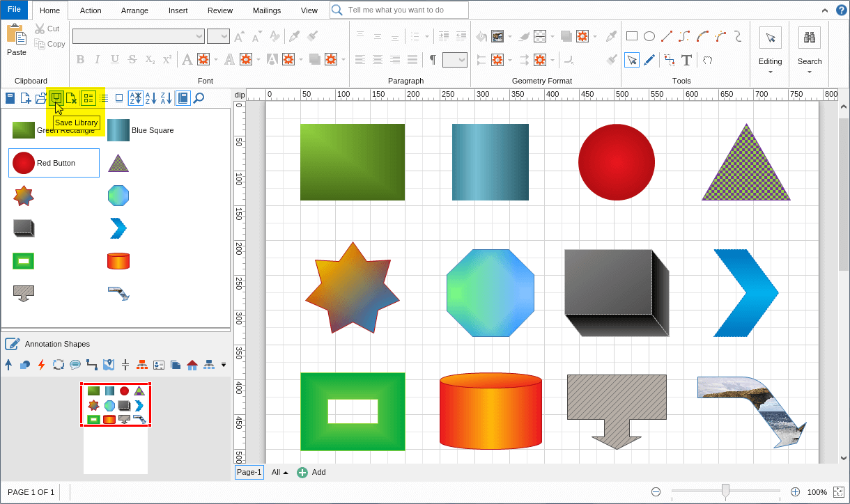
Task: Select the freeform S-curve tool
Action: click(x=737, y=36)
